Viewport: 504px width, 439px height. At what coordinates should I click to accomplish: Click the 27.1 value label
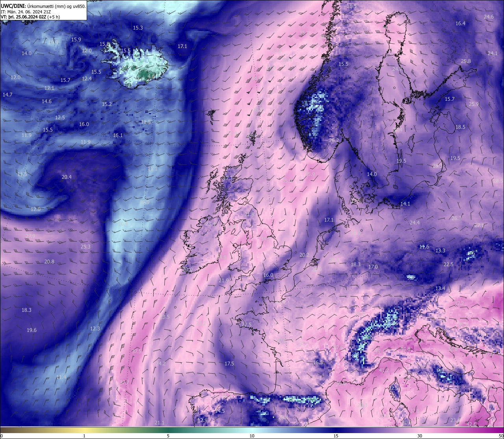click(479, 226)
